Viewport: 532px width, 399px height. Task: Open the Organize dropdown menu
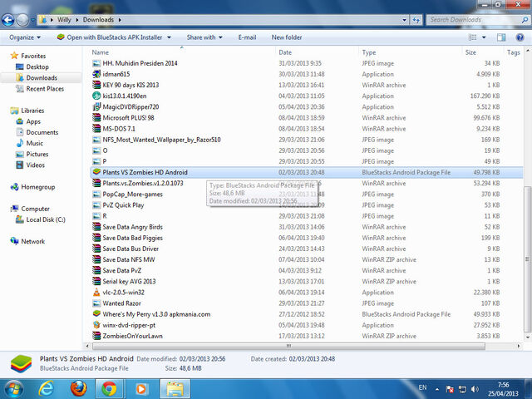[x=25, y=37]
